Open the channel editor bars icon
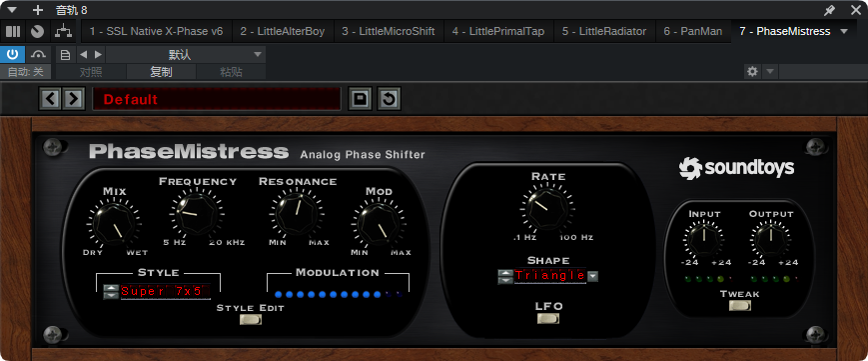868x361 pixels. [x=13, y=32]
